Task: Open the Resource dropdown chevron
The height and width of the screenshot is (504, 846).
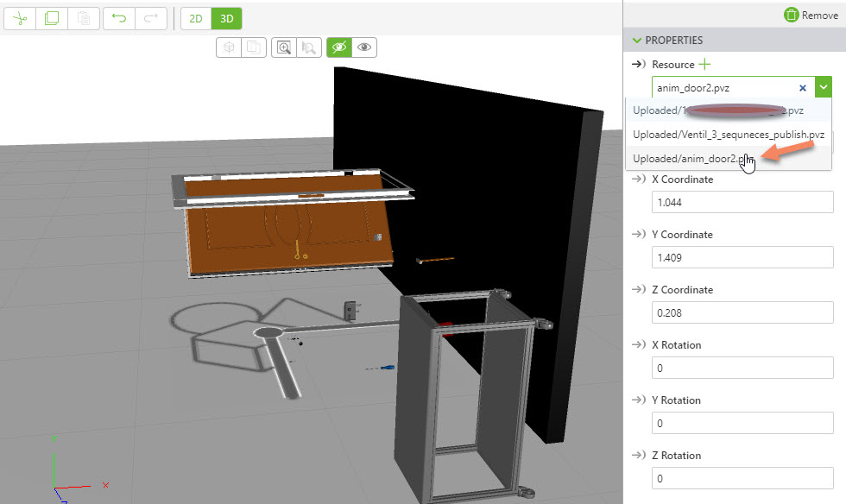Action: tap(823, 86)
